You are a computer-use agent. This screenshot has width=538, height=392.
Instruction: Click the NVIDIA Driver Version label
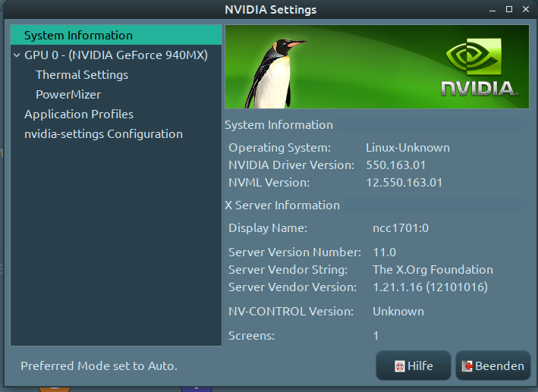pos(291,165)
